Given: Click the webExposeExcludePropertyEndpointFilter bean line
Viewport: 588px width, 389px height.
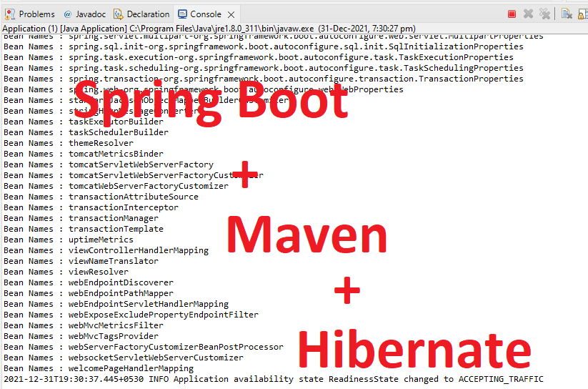Looking at the screenshot, I should point(131,315).
